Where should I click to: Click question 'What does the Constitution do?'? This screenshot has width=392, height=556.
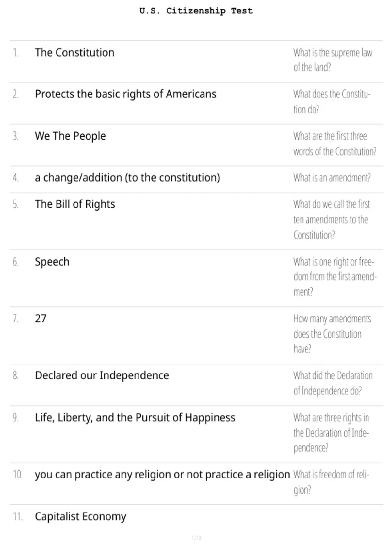(332, 102)
